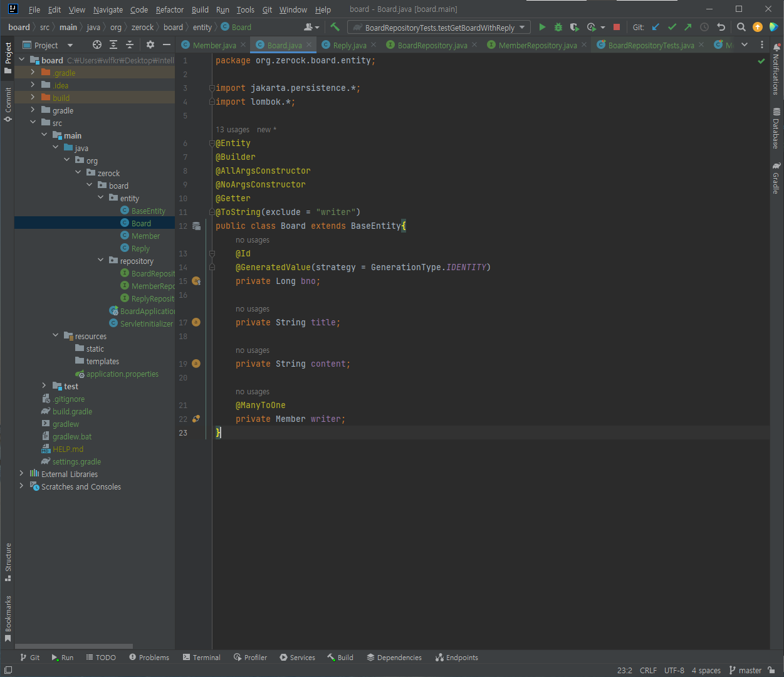Expand the build folder
The width and height of the screenshot is (784, 677).
click(33, 98)
